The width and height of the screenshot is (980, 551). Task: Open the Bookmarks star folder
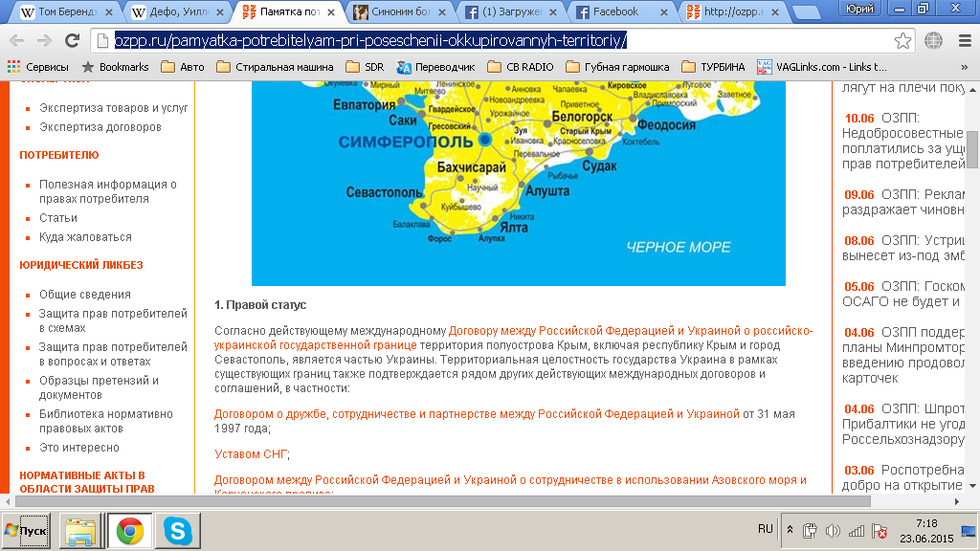coord(116,67)
